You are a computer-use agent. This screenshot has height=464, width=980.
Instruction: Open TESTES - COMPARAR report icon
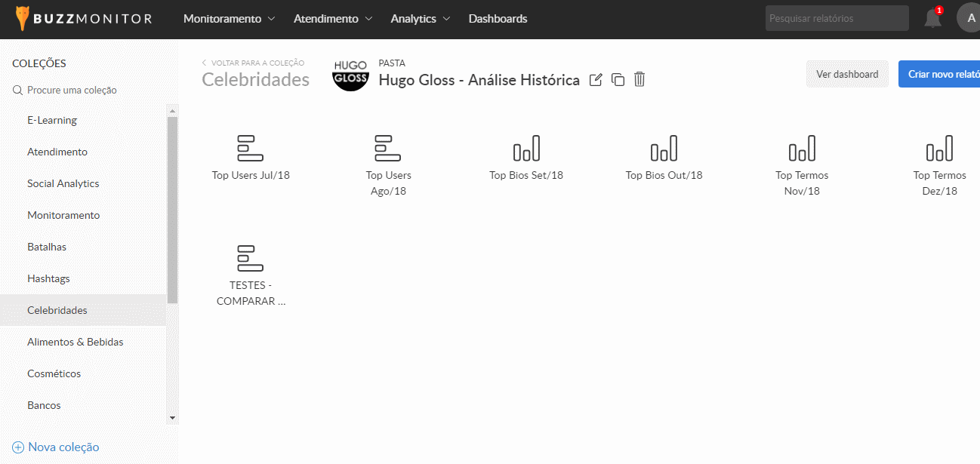click(251, 258)
